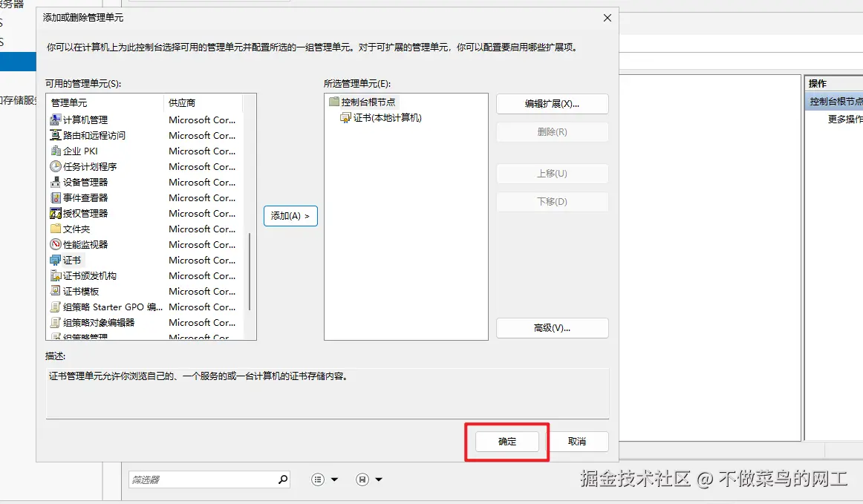The width and height of the screenshot is (863, 504).
Task: Select the 计算机管理 snap-in icon
Action: 56,120
